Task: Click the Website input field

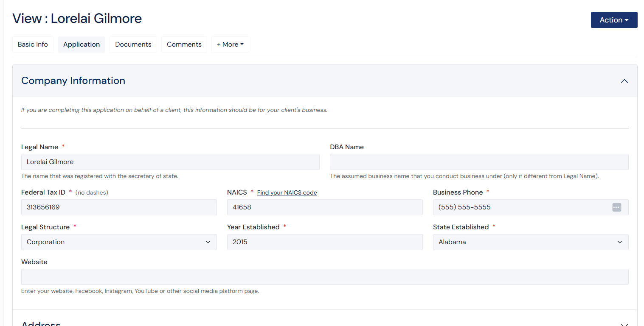Action: (x=325, y=277)
